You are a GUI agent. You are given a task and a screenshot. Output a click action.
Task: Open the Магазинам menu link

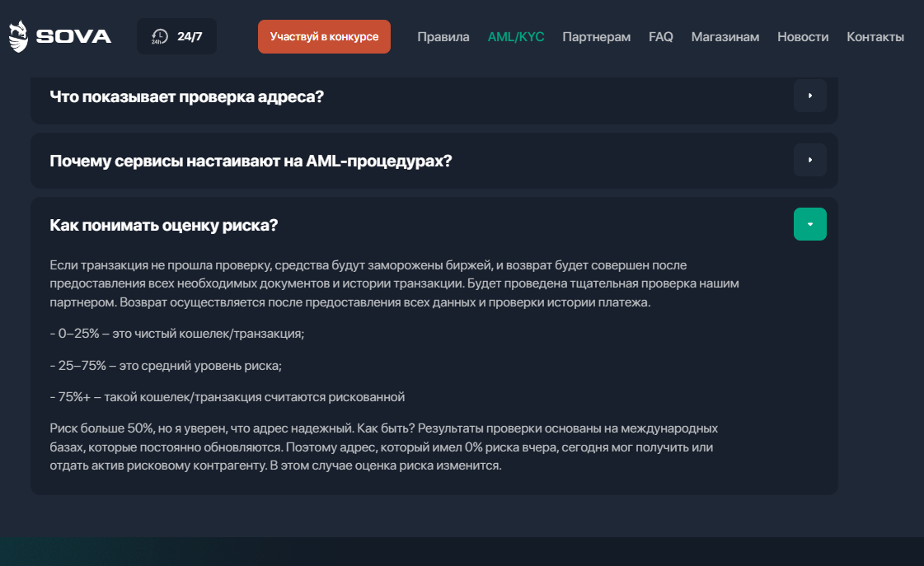pyautogui.click(x=725, y=36)
